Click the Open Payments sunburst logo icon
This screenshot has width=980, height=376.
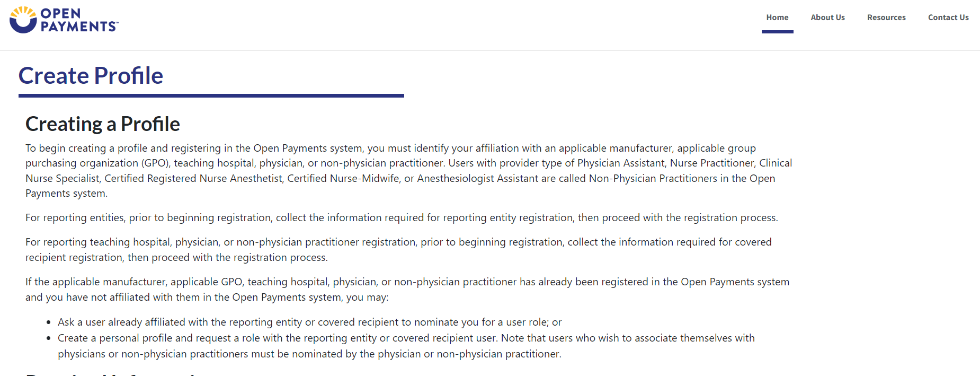(23, 20)
